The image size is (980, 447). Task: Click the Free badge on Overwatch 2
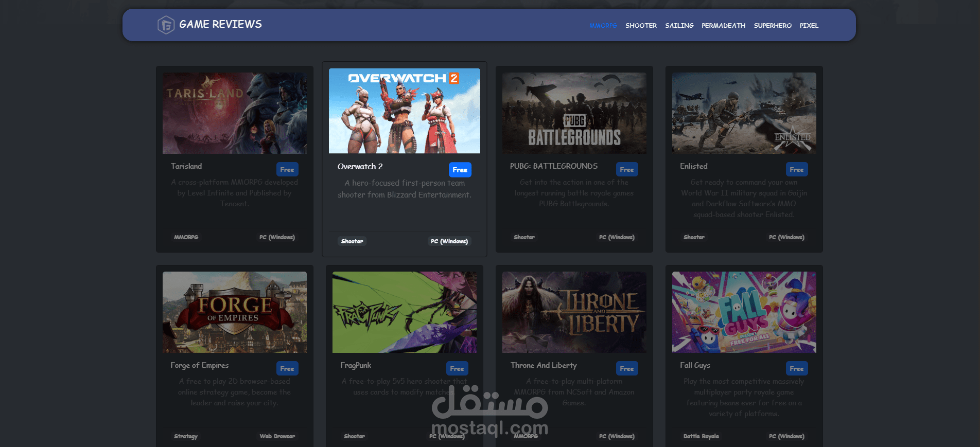point(460,170)
